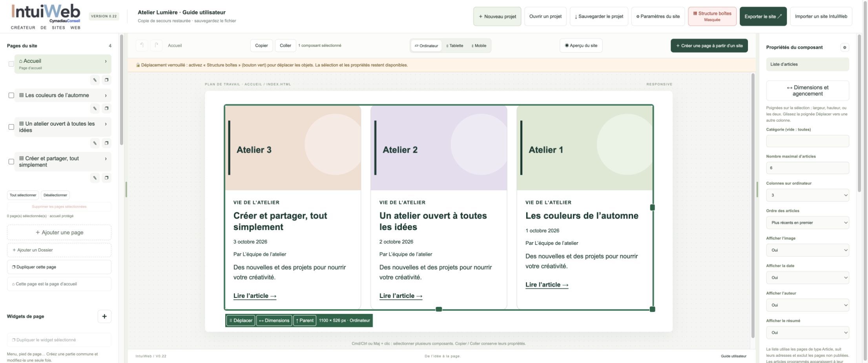This screenshot has height=363, width=868.
Task: Switch to the Mobile view tab
Action: coord(479,46)
